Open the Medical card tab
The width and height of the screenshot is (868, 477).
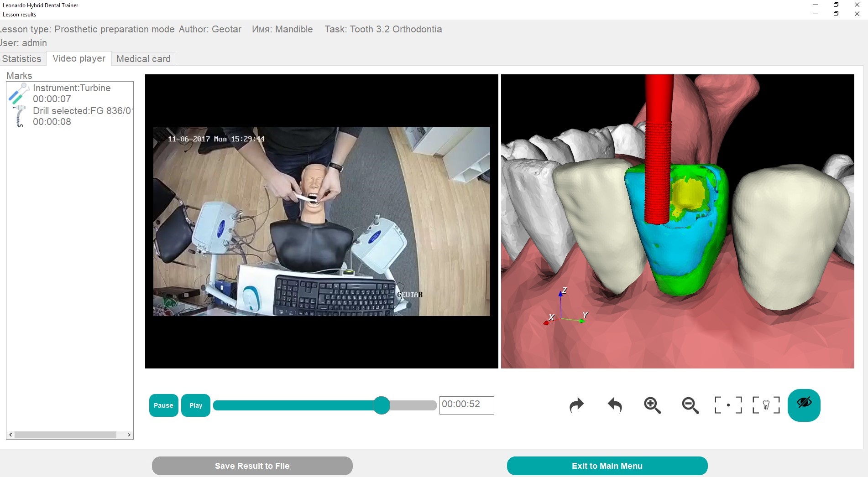[x=143, y=58]
